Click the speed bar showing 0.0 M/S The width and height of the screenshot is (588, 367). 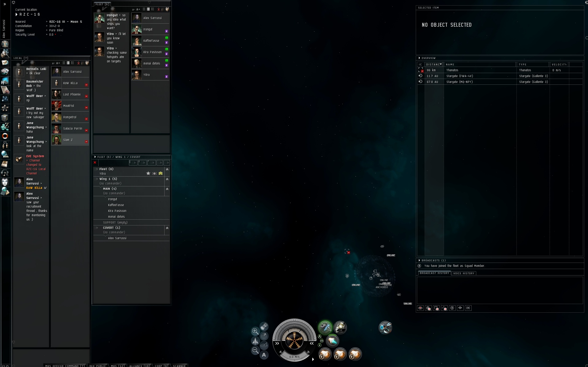click(294, 357)
